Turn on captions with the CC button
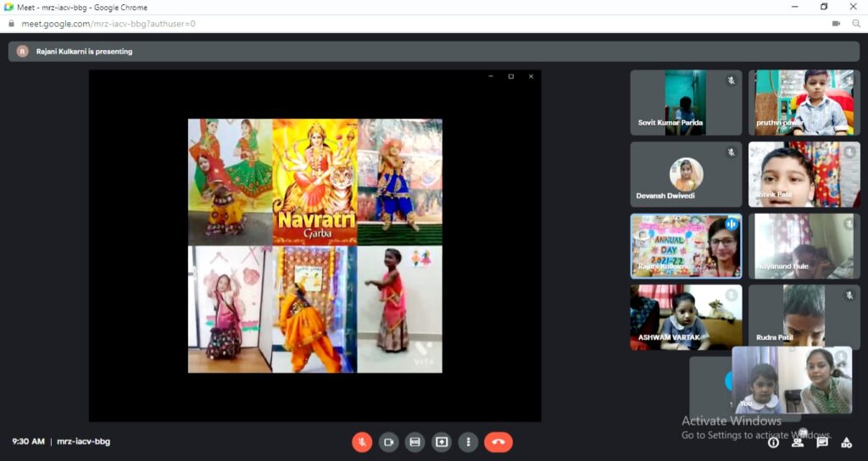The height and width of the screenshot is (461, 868). click(415, 442)
